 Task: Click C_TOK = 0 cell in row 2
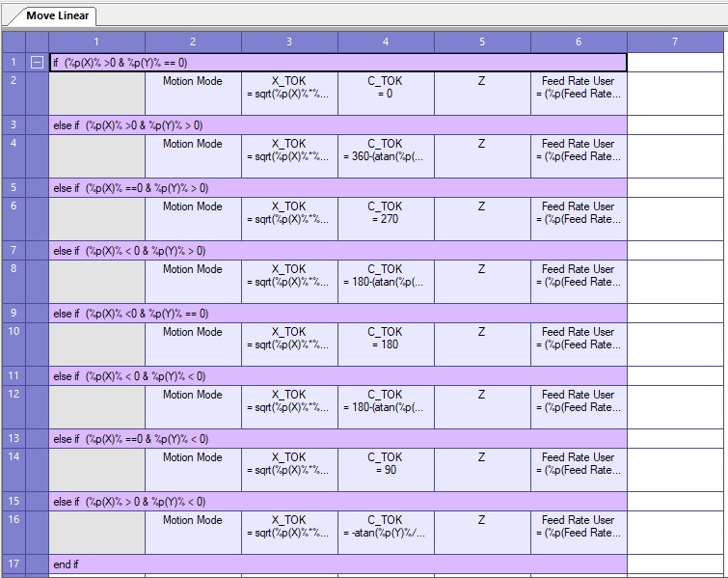[x=386, y=93]
